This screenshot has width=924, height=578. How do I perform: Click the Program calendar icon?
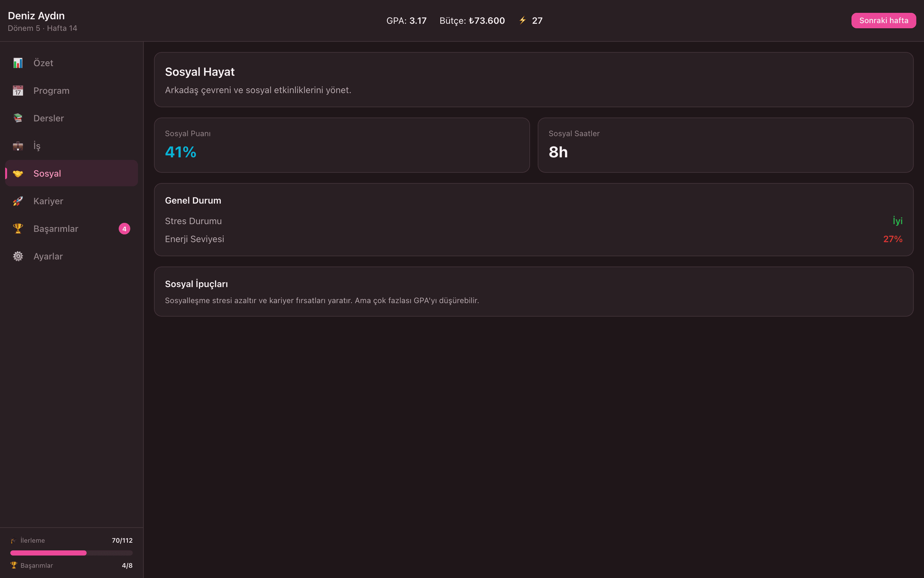pos(18,91)
